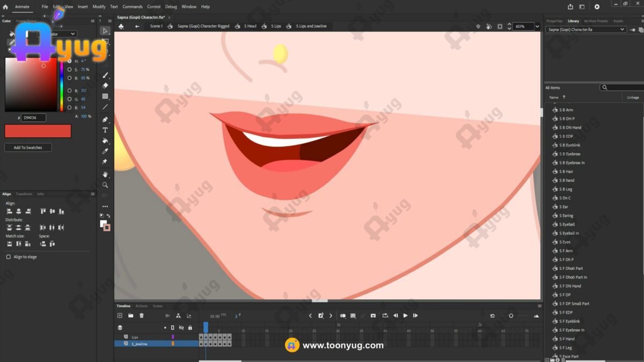The width and height of the screenshot is (644, 362).
Task: Select the Brightness (B) radio button
Action: [x=70, y=78]
